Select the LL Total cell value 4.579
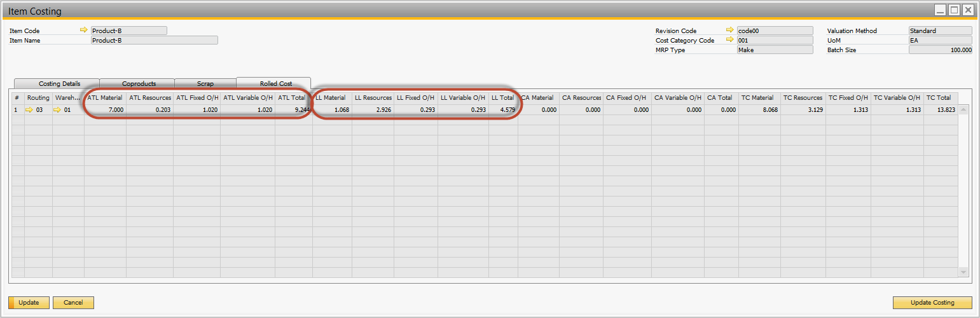This screenshot has height=318, width=980. pos(502,110)
